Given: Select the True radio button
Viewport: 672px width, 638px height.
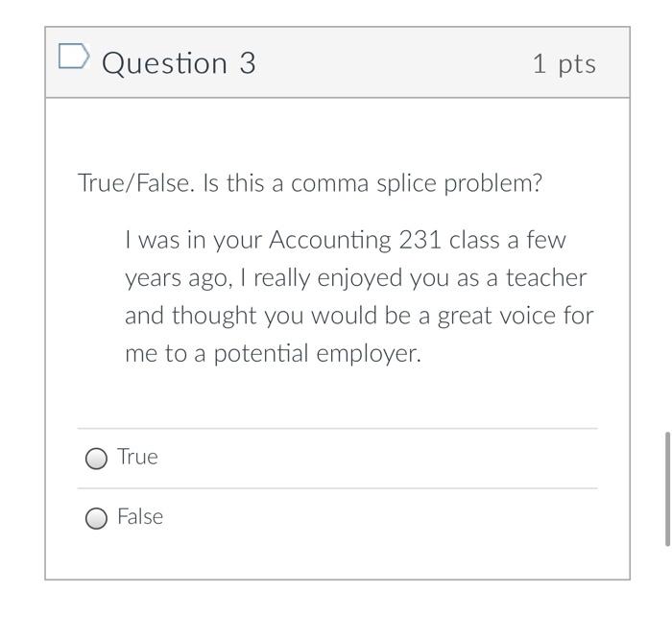Looking at the screenshot, I should tap(96, 459).
